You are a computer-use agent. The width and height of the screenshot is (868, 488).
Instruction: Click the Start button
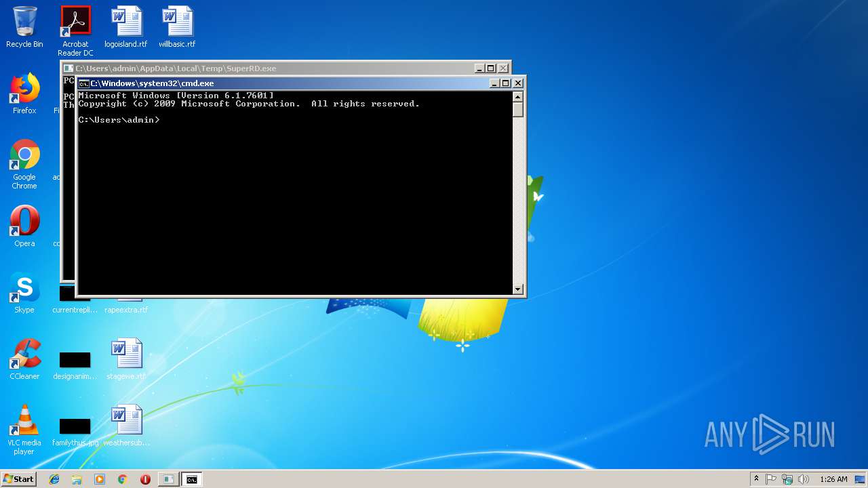(x=18, y=479)
